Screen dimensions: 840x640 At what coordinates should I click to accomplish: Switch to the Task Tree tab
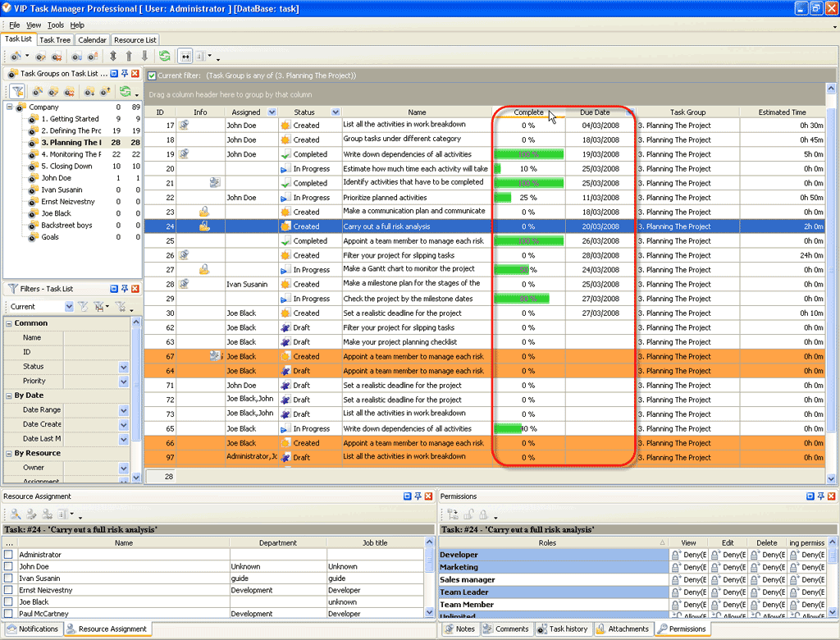(55, 39)
